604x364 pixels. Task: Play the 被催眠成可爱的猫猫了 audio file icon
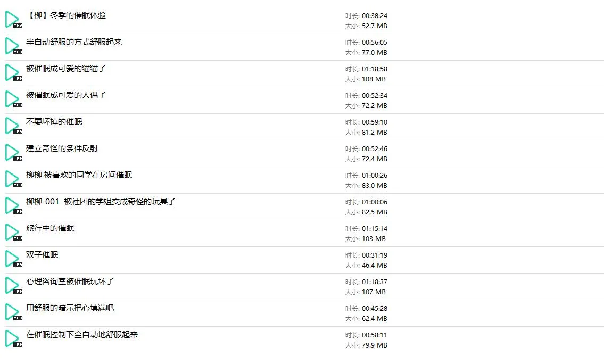coord(13,72)
